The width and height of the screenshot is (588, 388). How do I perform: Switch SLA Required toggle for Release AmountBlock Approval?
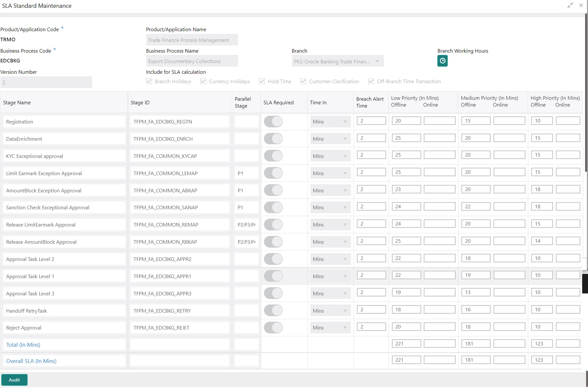point(273,242)
